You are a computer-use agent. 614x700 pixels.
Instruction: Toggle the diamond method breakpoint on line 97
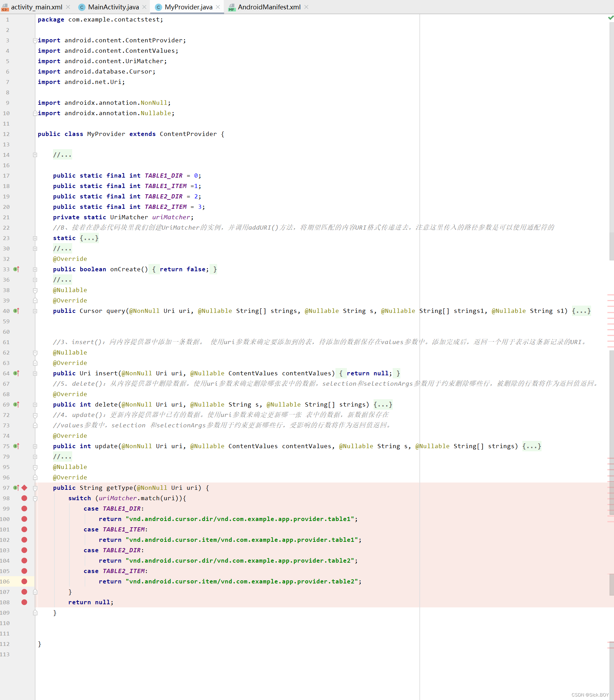pos(24,488)
